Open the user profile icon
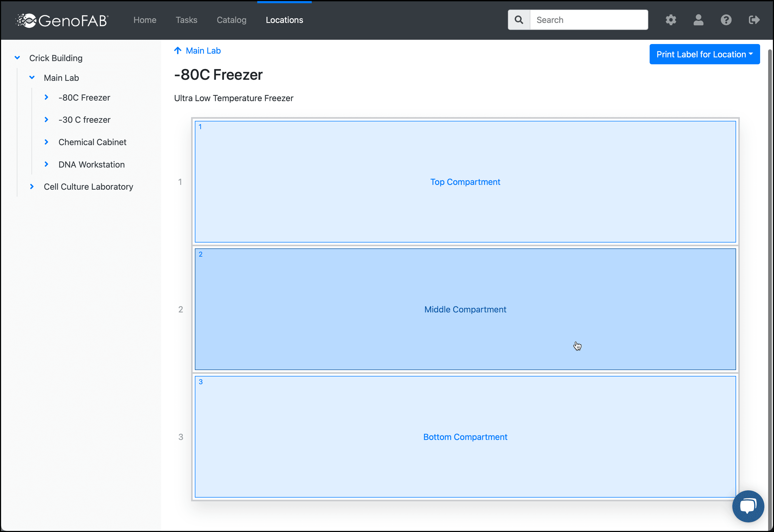This screenshot has width=774, height=532. 698,20
